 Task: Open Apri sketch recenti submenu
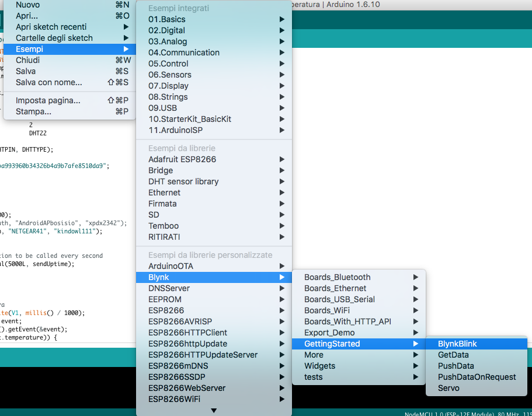pyautogui.click(x=51, y=27)
